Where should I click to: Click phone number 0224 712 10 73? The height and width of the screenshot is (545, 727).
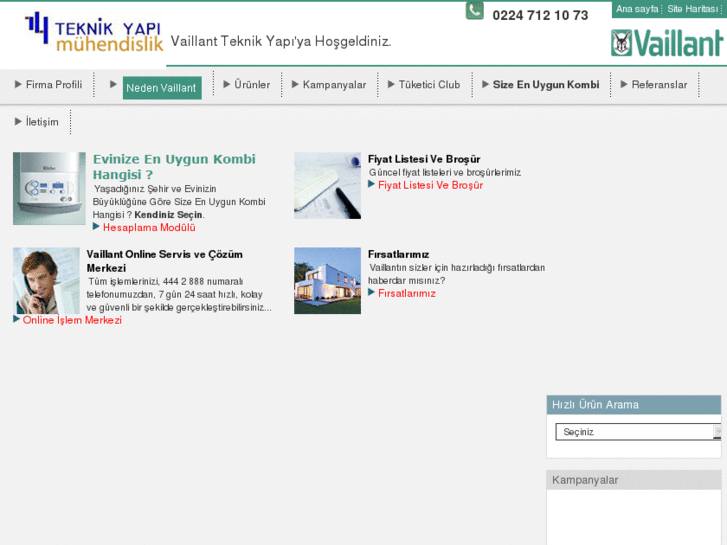[540, 15]
